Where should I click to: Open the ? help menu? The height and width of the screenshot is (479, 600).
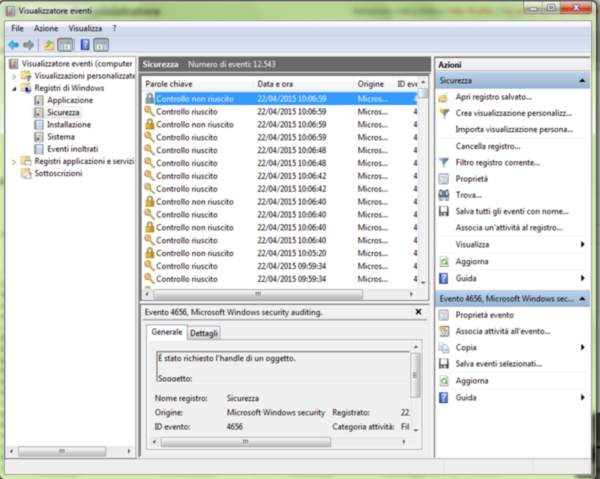(114, 28)
